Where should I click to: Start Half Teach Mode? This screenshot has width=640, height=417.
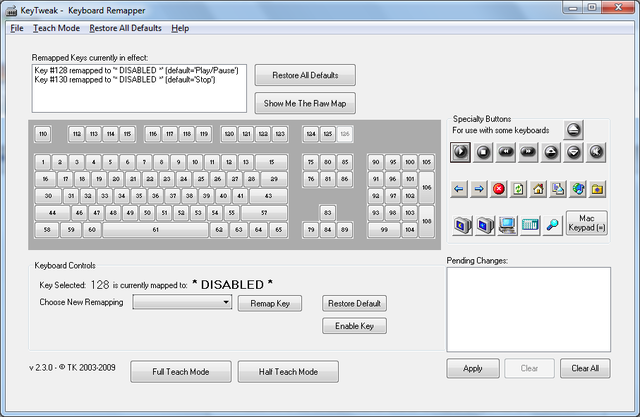288,372
